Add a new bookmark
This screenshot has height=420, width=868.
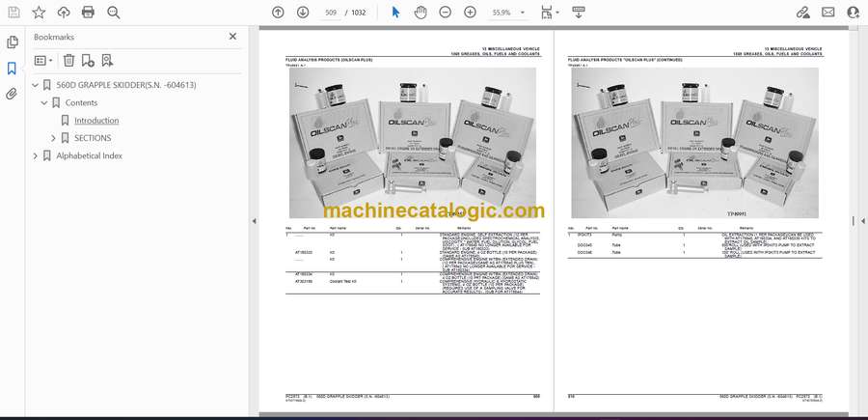point(88,61)
